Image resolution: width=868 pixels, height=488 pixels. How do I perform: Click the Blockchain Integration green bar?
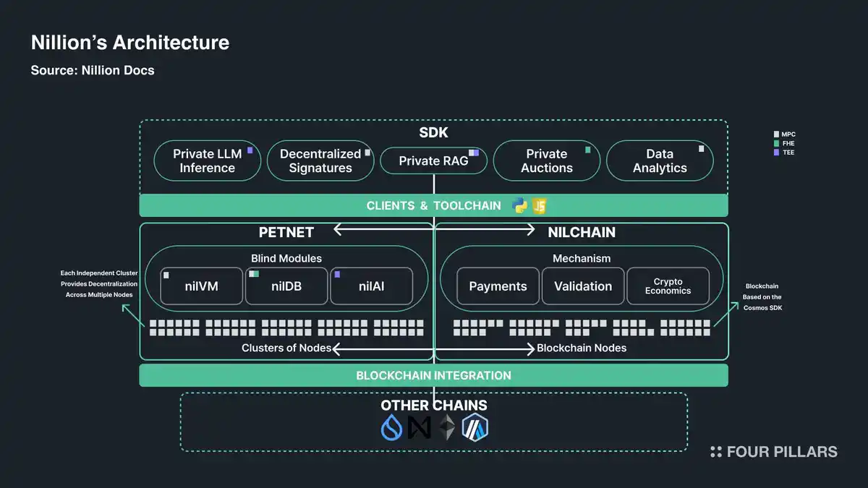pos(433,375)
